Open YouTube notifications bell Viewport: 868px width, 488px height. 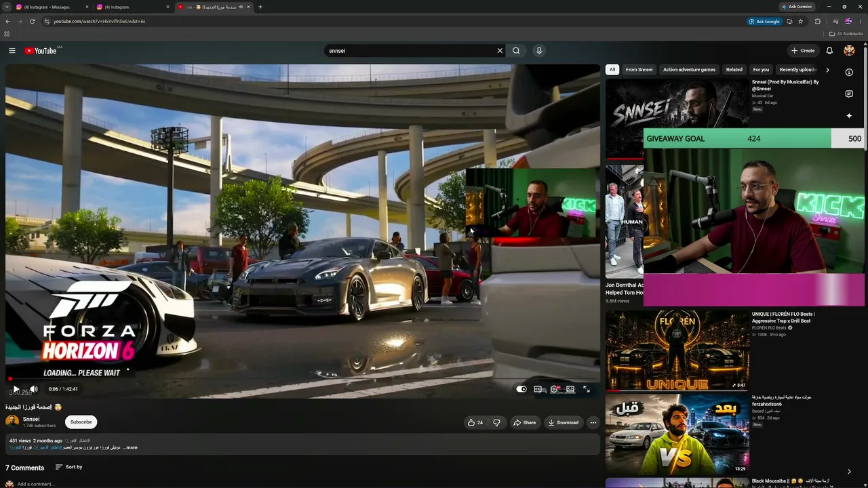[829, 51]
